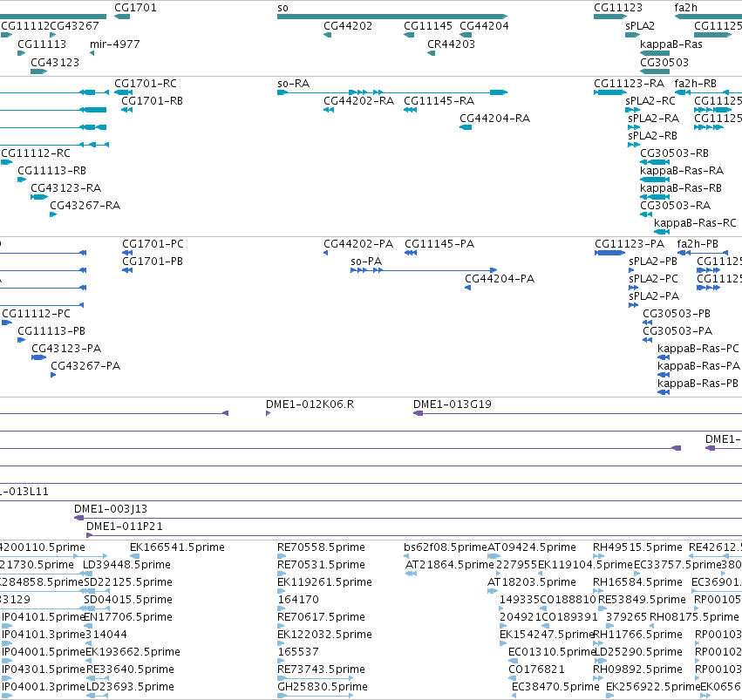Open the AT18203.5prime EST label
The height and width of the screenshot is (700, 742).
pyautogui.click(x=532, y=581)
